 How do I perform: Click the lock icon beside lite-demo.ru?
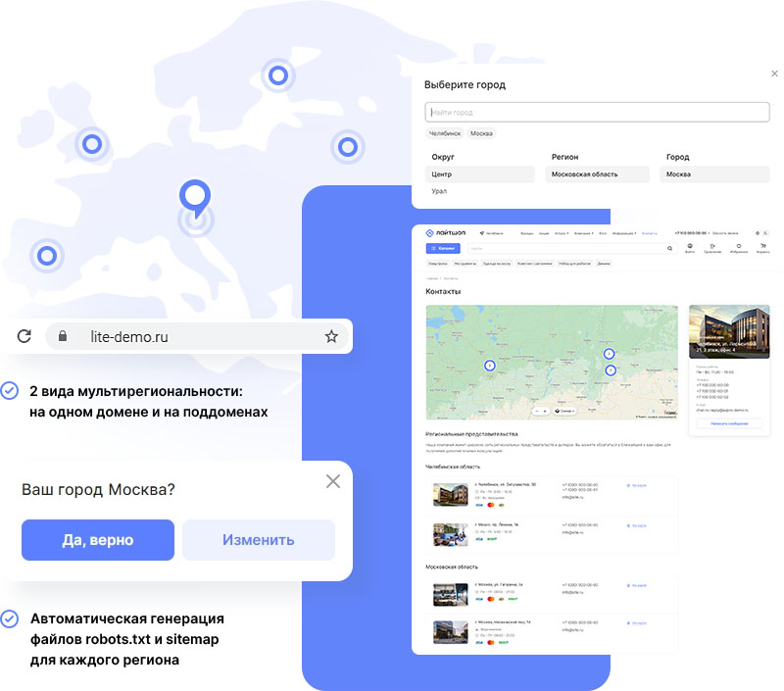pyautogui.click(x=62, y=335)
